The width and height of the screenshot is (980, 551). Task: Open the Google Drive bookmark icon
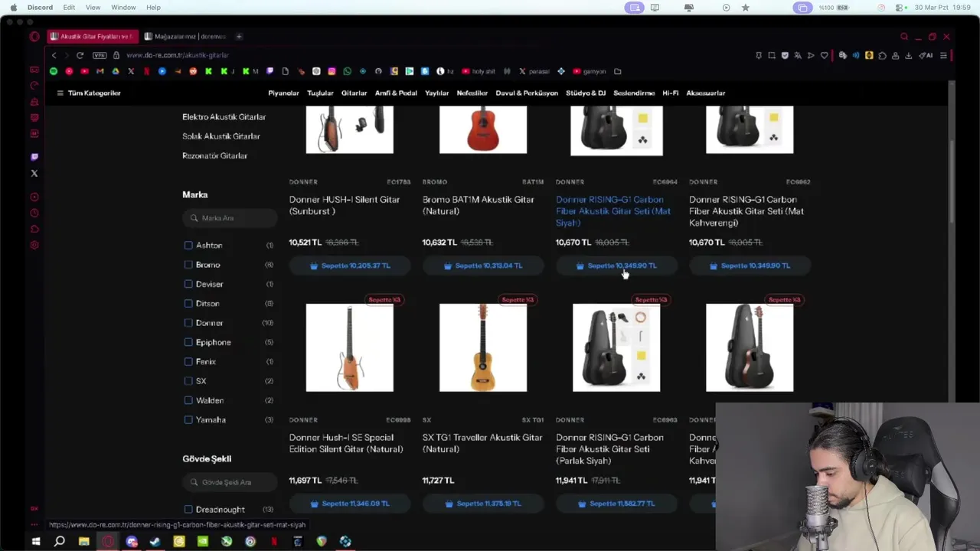pyautogui.click(x=116, y=71)
